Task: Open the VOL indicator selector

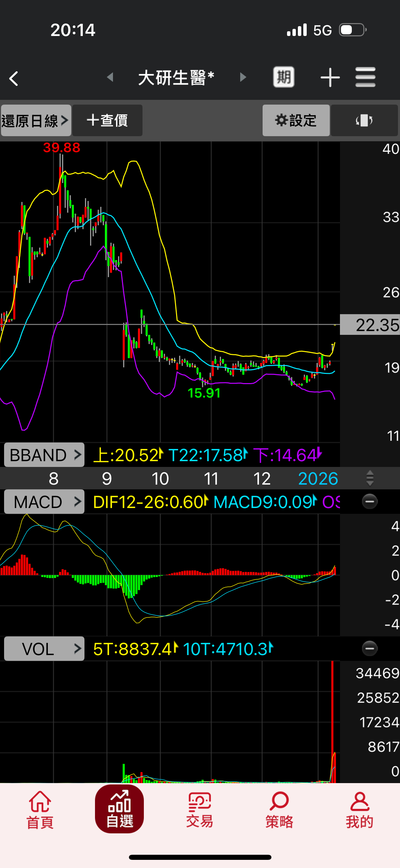Action: point(44,649)
